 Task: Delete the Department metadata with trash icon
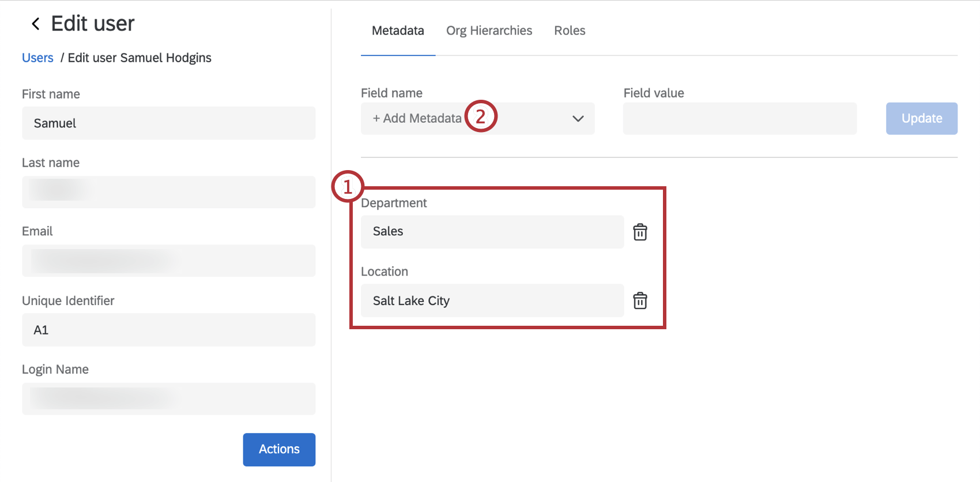[x=640, y=232]
